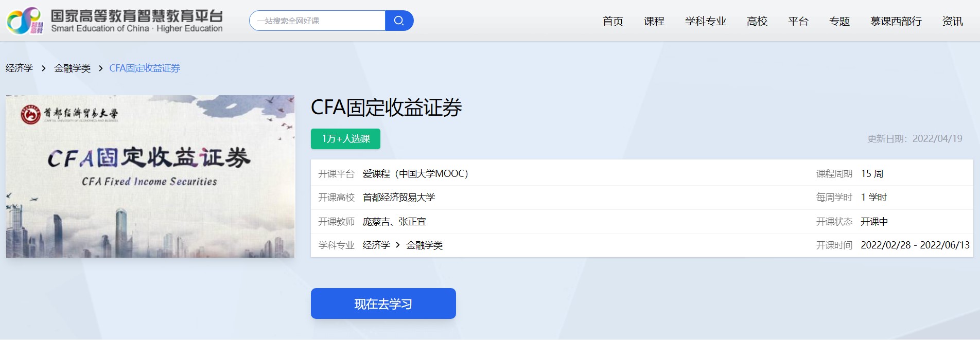The width and height of the screenshot is (980, 340).
Task: Click the 1万+人选课 green badge
Action: pos(345,139)
